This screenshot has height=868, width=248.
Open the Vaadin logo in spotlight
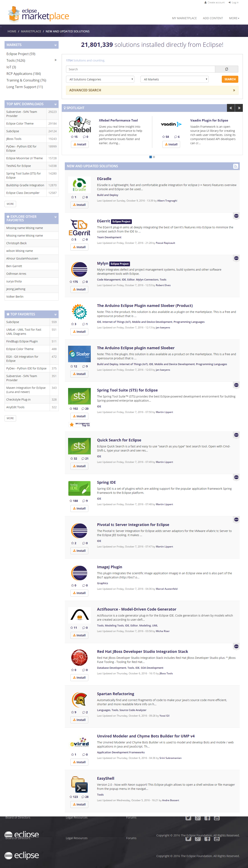click(x=171, y=124)
